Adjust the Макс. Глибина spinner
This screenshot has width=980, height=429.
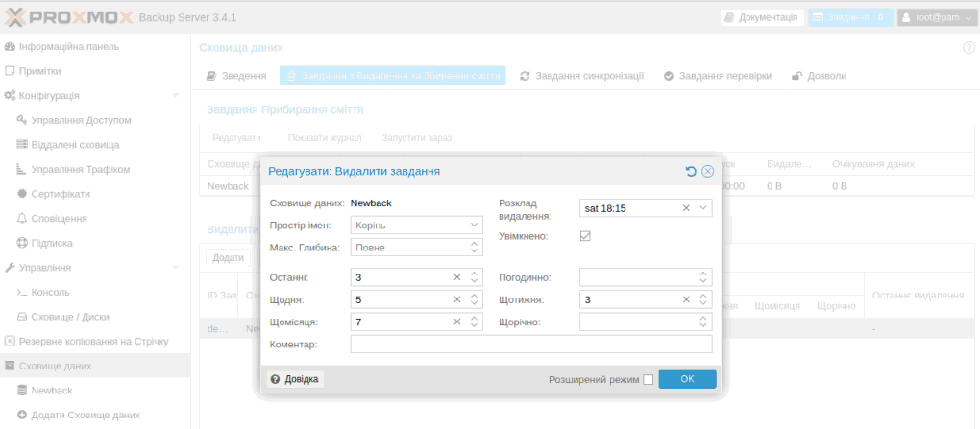click(x=475, y=248)
